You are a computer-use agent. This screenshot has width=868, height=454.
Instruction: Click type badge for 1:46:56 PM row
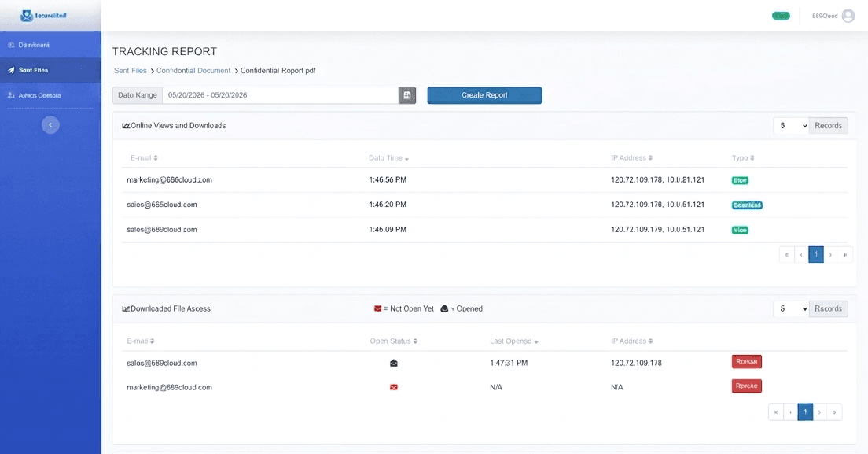[x=740, y=180]
